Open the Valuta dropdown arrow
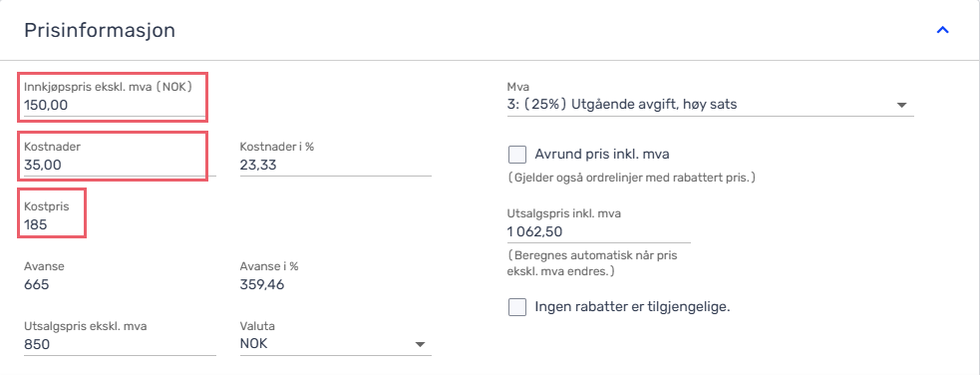 420,344
